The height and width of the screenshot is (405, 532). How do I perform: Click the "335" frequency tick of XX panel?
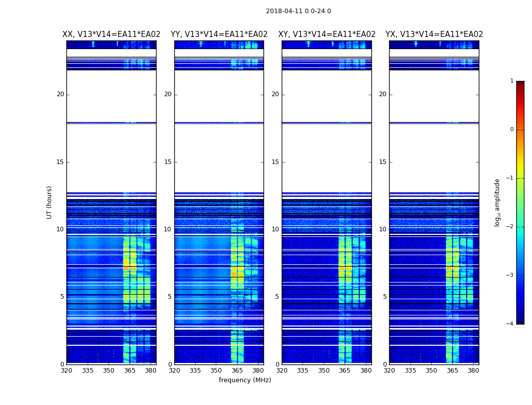(88, 371)
